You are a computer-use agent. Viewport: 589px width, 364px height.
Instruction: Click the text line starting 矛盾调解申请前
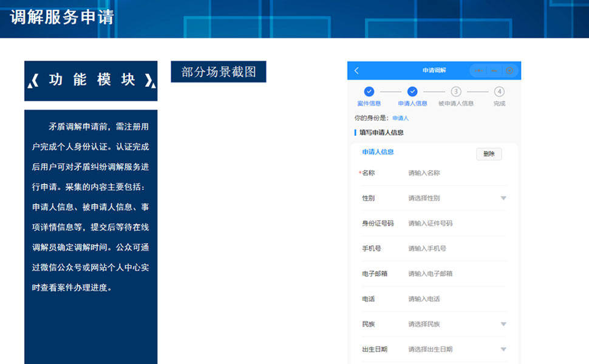point(99,127)
